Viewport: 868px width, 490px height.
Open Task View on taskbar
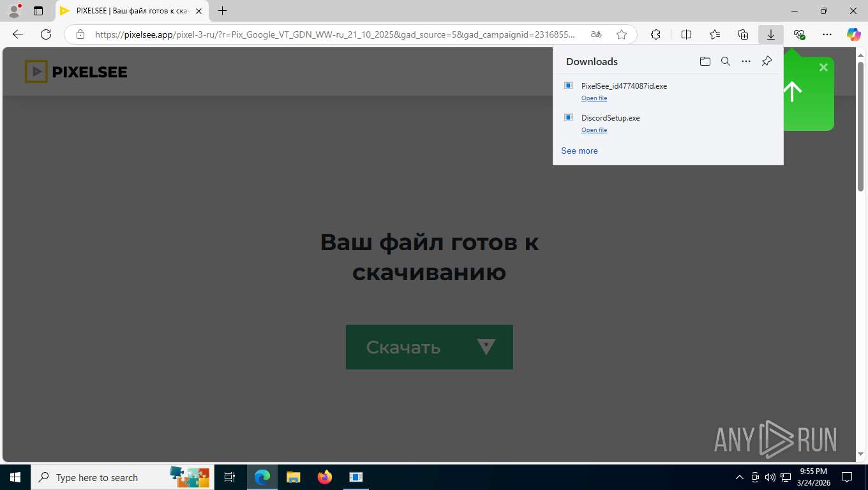(230, 477)
